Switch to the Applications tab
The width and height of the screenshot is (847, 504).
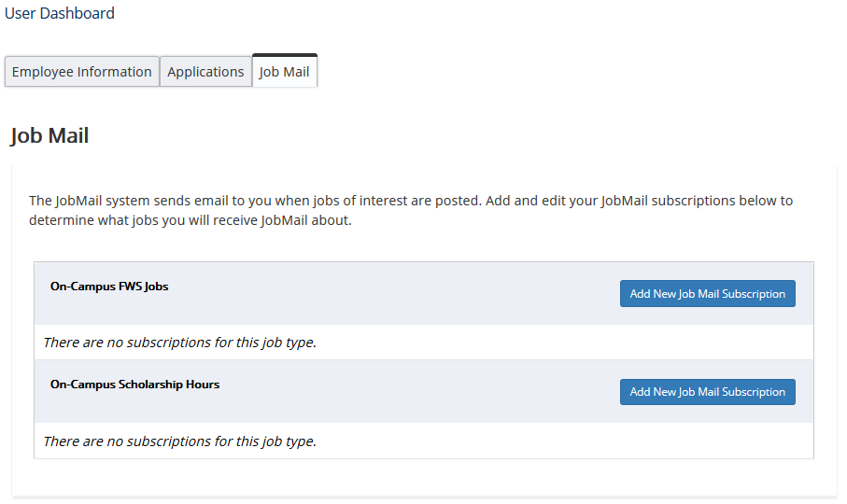pyautogui.click(x=205, y=72)
